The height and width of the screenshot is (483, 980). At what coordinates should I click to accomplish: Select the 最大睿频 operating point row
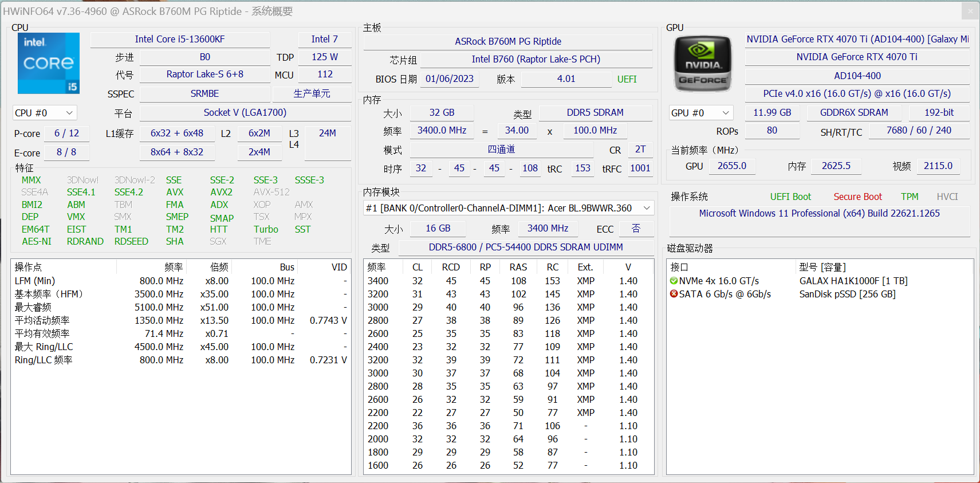click(x=181, y=307)
